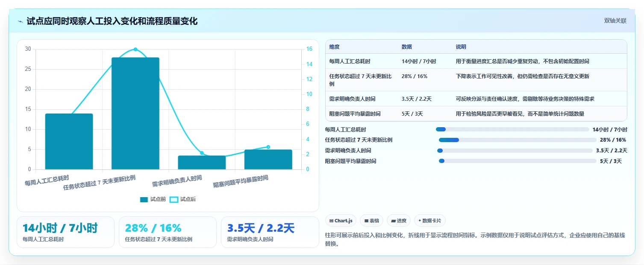This screenshot has height=265, width=644.
Task: Click the 维度 table column header
Action: (x=334, y=47)
